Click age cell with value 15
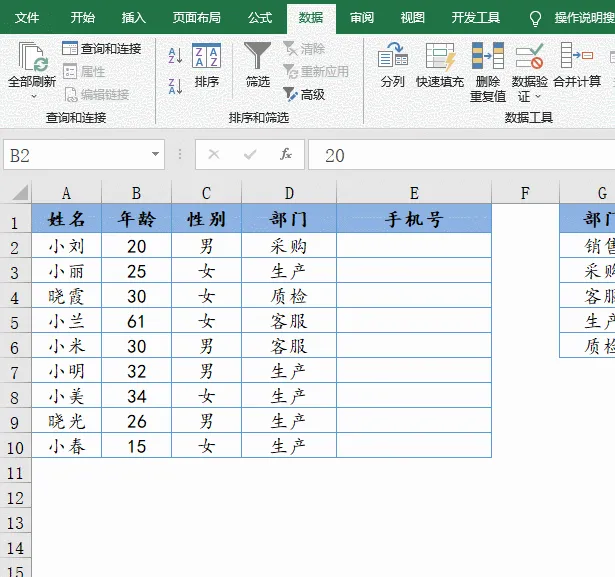Viewport: 615px width, 577px height. pos(136,446)
